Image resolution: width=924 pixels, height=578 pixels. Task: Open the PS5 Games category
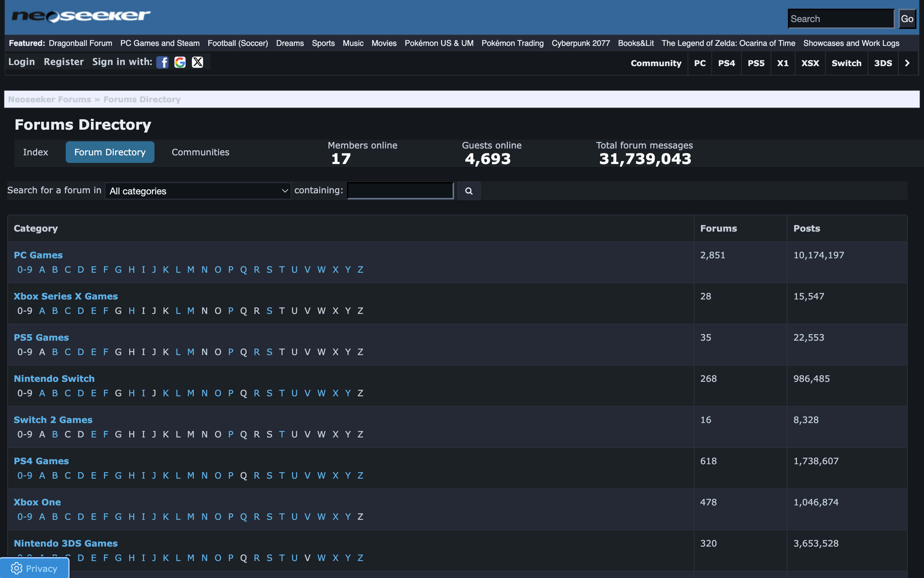pyautogui.click(x=41, y=337)
